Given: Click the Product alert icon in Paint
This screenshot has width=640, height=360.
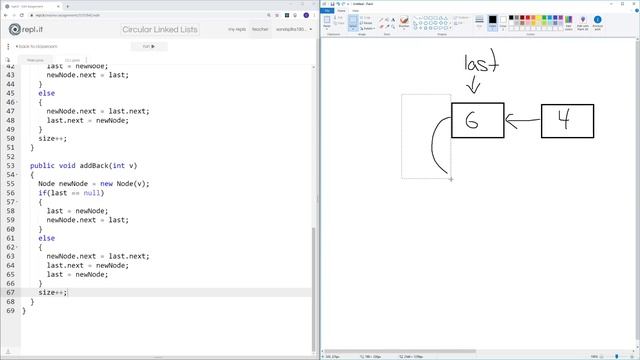Looking at the screenshot, I should click(598, 22).
